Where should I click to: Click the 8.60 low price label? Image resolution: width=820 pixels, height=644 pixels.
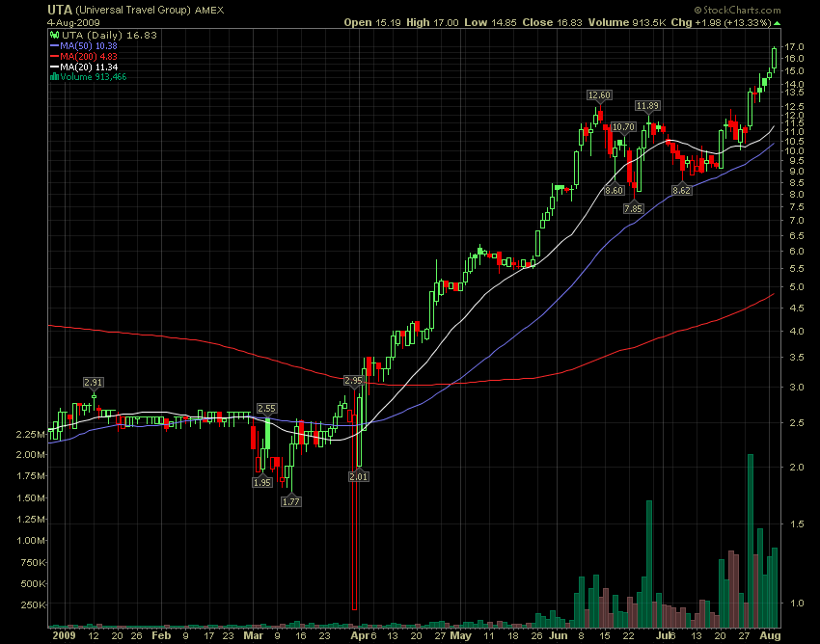(614, 190)
